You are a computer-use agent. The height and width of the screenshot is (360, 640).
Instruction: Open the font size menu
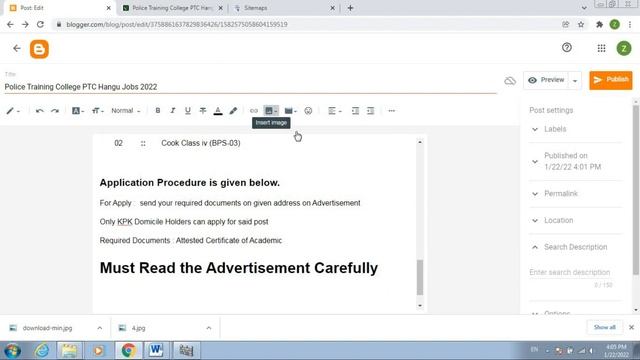pos(98,111)
